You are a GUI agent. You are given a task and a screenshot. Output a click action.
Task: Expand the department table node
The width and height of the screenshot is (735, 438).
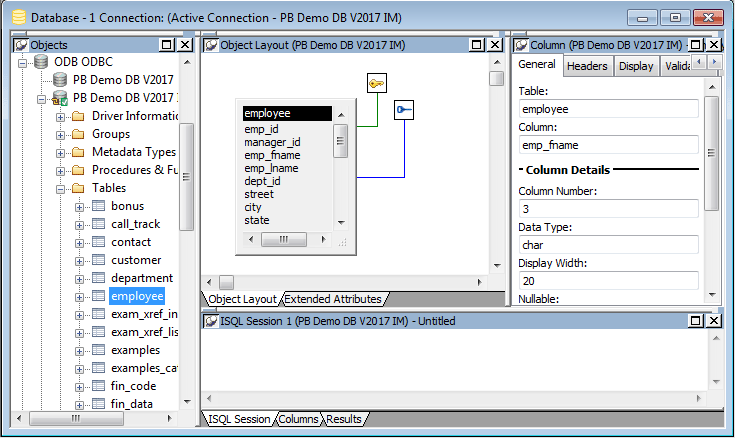point(80,278)
